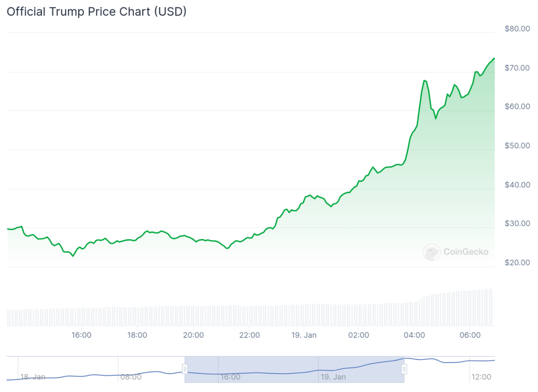Image resolution: width=538 pixels, height=392 pixels.
Task: Click the 02:00 time axis label
Action: [359, 335]
